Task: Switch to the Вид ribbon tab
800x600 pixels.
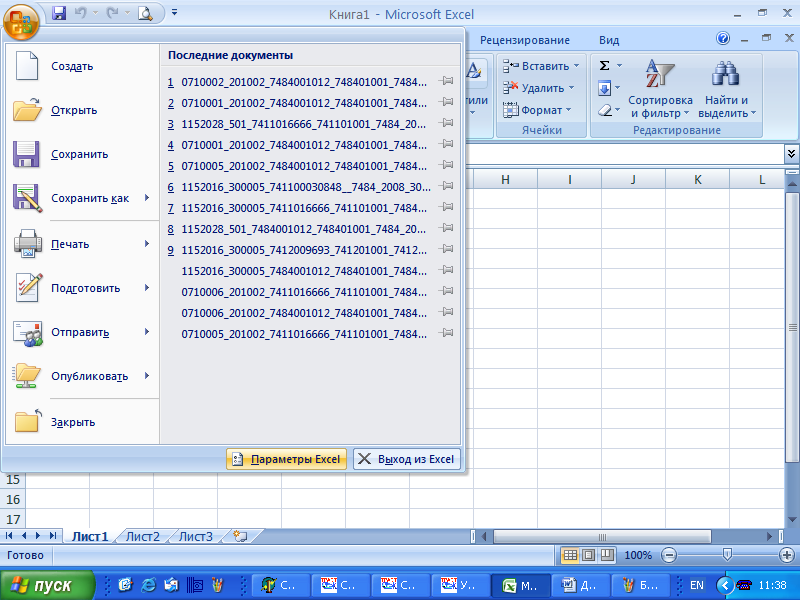Action: pyautogui.click(x=609, y=40)
